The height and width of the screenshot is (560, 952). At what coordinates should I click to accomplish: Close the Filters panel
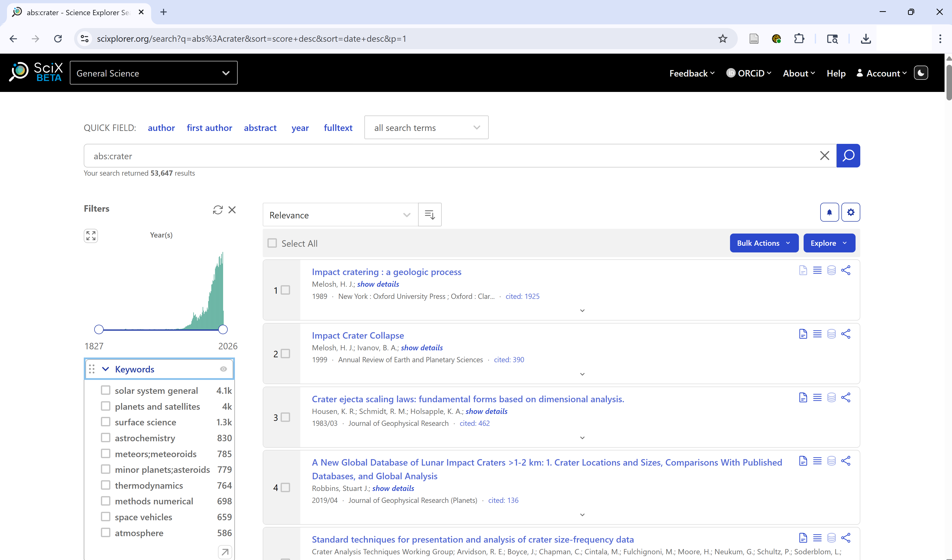coord(232,210)
